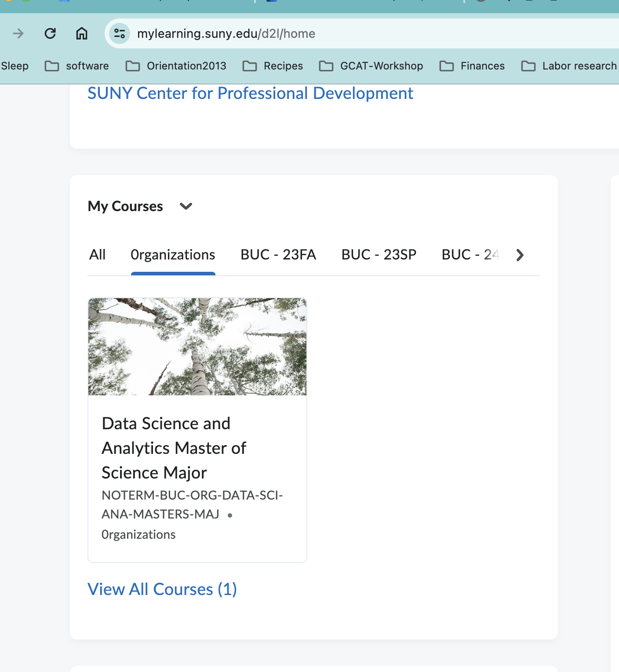Open site information icon in address bar
This screenshot has height=672, width=619.
pos(120,33)
